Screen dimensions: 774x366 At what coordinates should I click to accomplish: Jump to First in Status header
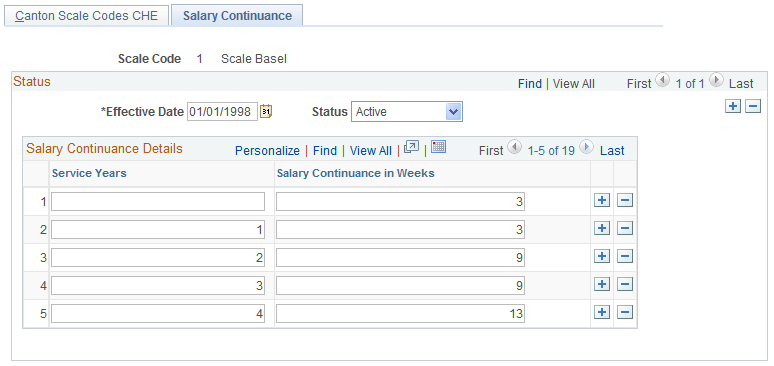pos(639,84)
